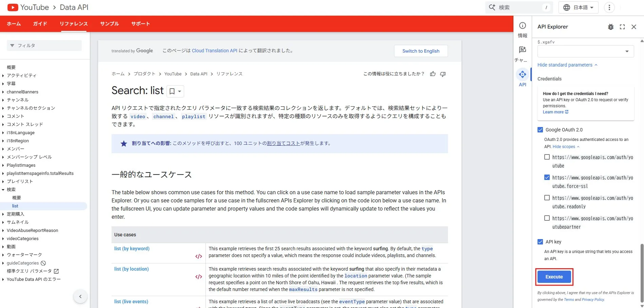The image size is (644, 308).
Task: Toggle the API key checkbox
Action: tap(540, 242)
